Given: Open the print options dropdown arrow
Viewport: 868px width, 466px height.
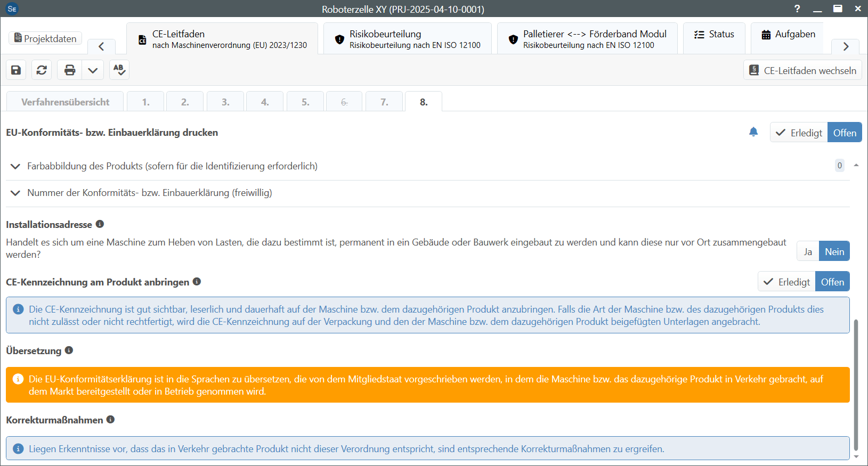Looking at the screenshot, I should click(93, 70).
